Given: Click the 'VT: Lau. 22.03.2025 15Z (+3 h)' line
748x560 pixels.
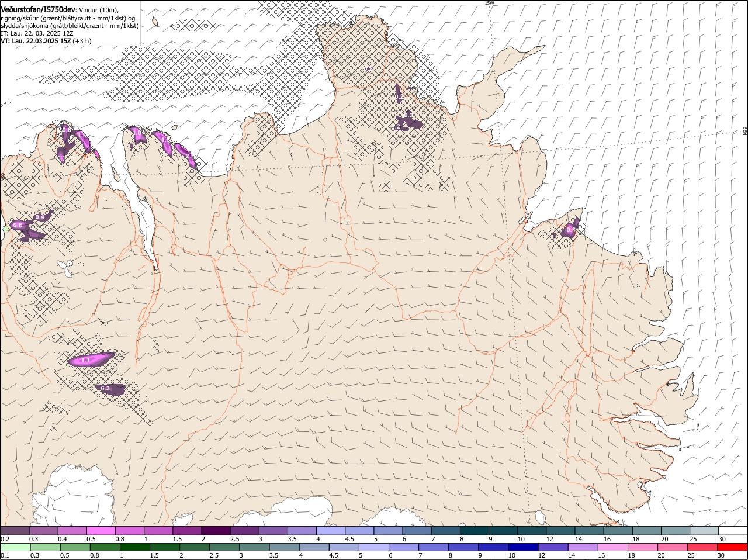Looking at the screenshot, I should point(46,41).
